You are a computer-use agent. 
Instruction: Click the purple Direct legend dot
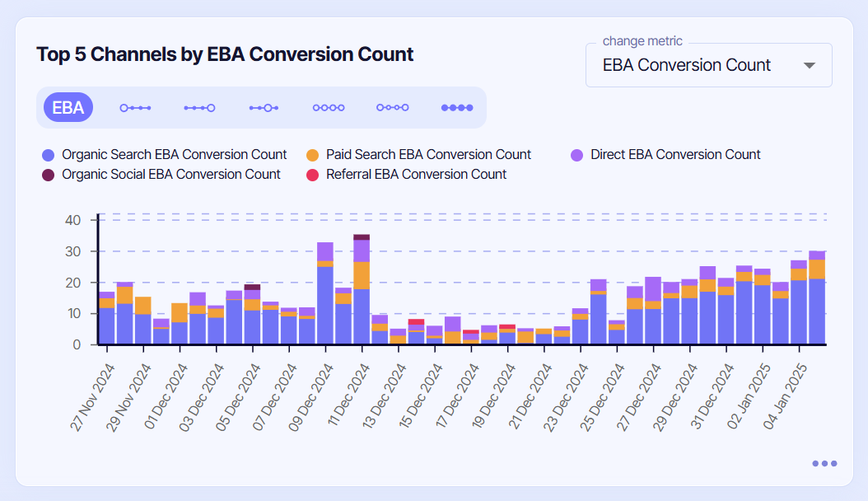576,155
